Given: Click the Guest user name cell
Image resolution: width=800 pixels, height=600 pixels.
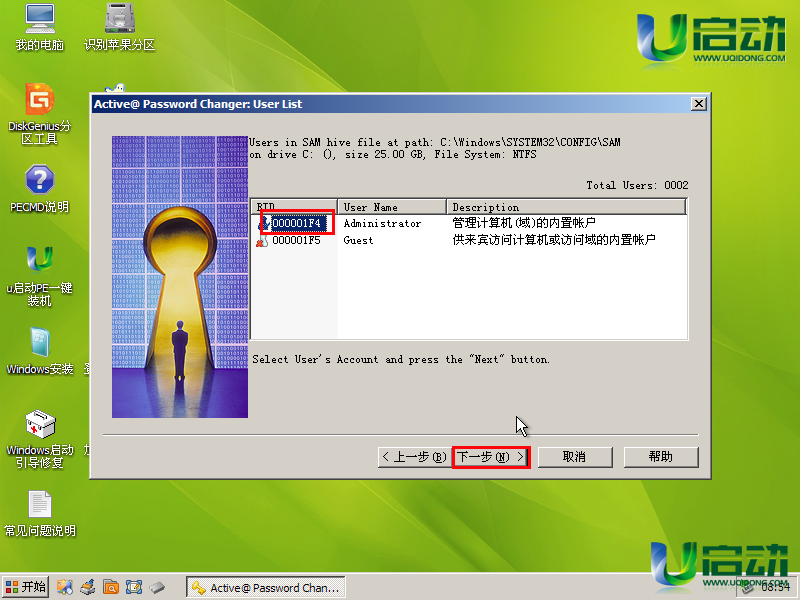Looking at the screenshot, I should [x=358, y=240].
